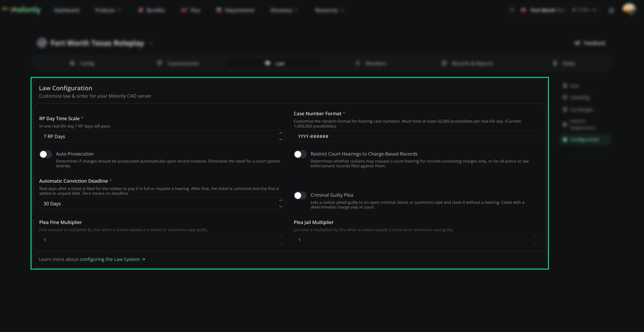644x332 pixels.
Task: Toggle the Auto Prosecution switch
Action: coord(46,154)
